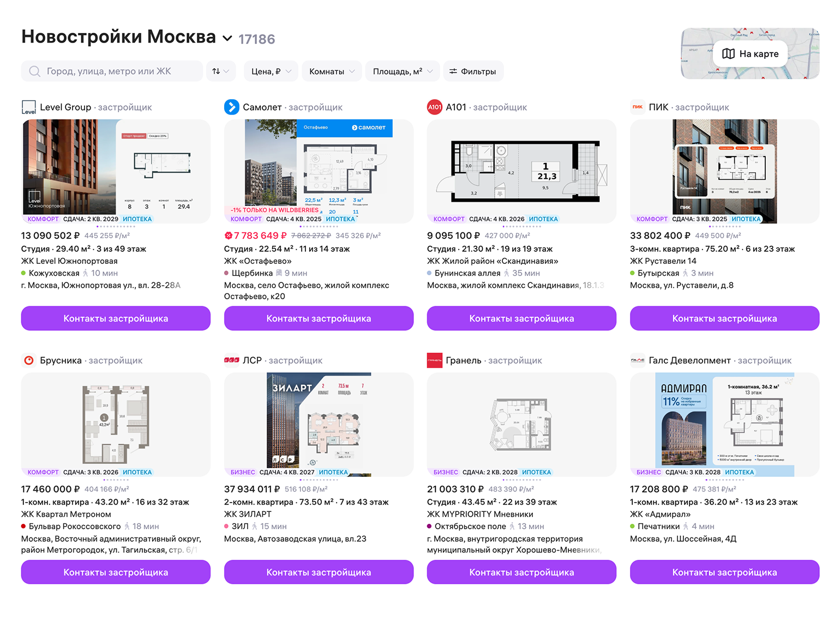Click the red discount badge beside 7 783 649 ₽
This screenshot has height=617, width=840.
pyautogui.click(x=228, y=235)
